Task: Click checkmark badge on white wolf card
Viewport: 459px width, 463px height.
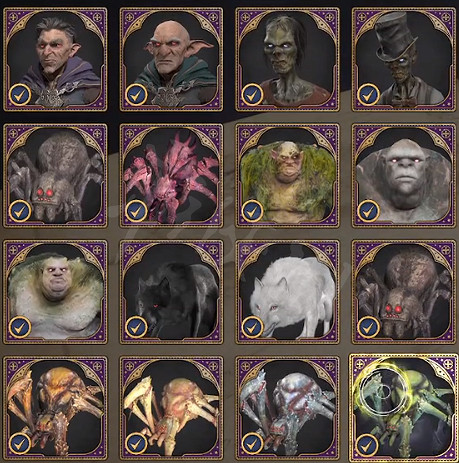Action: [x=252, y=327]
